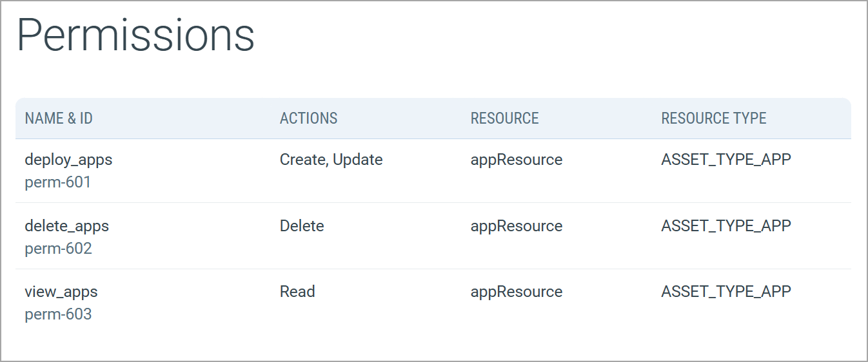The height and width of the screenshot is (362, 868).
Task: Click the NAME & ID column header
Action: point(59,119)
